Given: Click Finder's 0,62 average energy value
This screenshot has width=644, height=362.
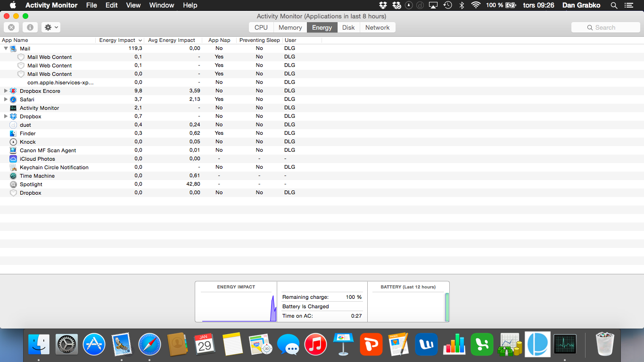Looking at the screenshot, I should [195, 133].
